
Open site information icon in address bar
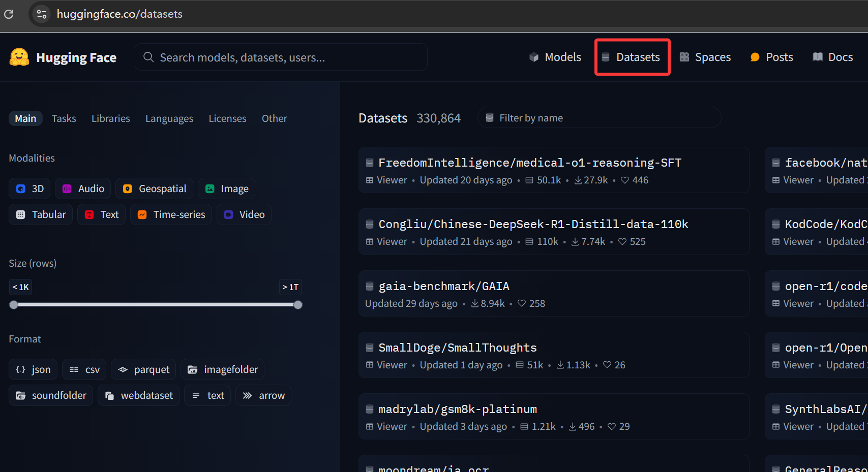(x=42, y=14)
